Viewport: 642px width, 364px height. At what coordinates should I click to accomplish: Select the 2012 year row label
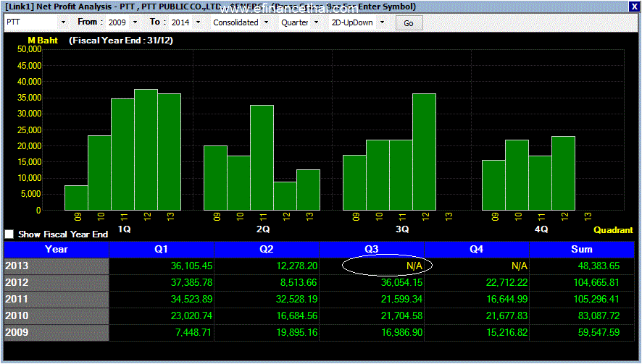pyautogui.click(x=57, y=283)
